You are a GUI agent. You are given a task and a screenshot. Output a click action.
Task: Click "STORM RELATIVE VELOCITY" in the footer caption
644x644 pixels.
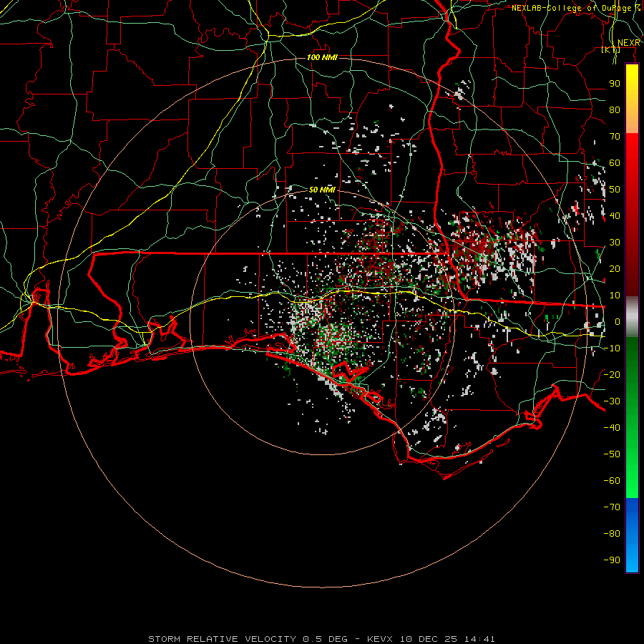tap(223, 639)
